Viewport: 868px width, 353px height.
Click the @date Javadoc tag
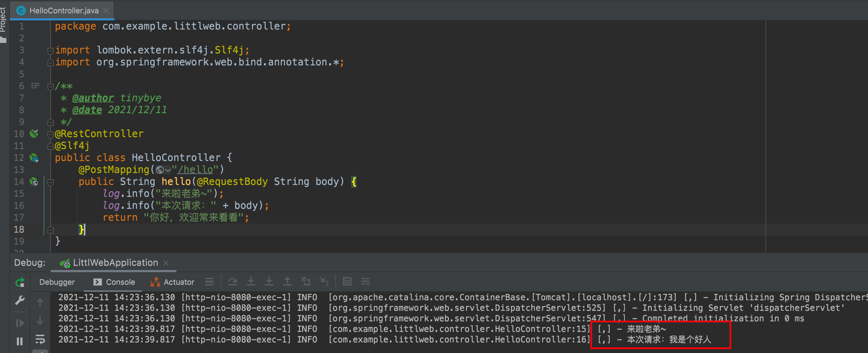87,110
